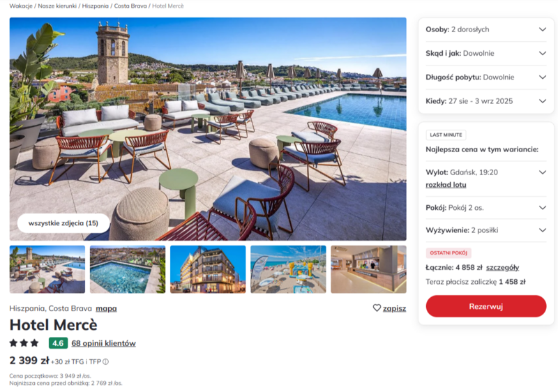
Task: Open the mapa link
Action: [x=107, y=308]
